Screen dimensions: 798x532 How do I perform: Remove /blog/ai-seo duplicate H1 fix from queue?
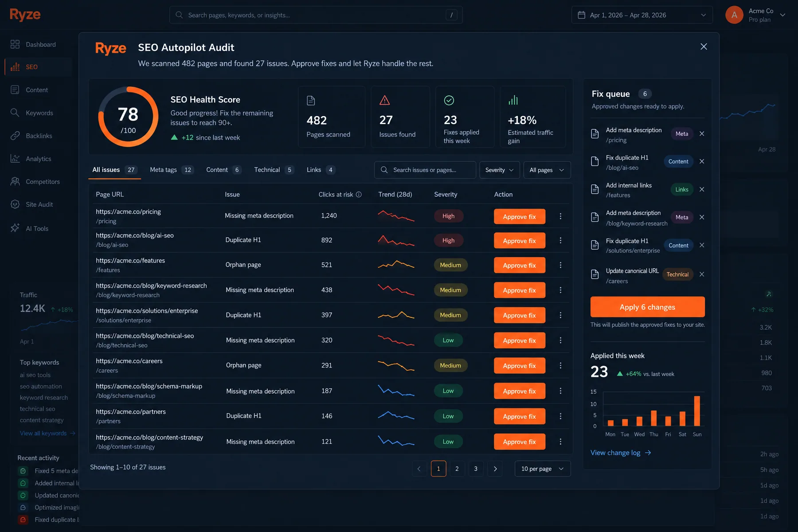[702, 161]
